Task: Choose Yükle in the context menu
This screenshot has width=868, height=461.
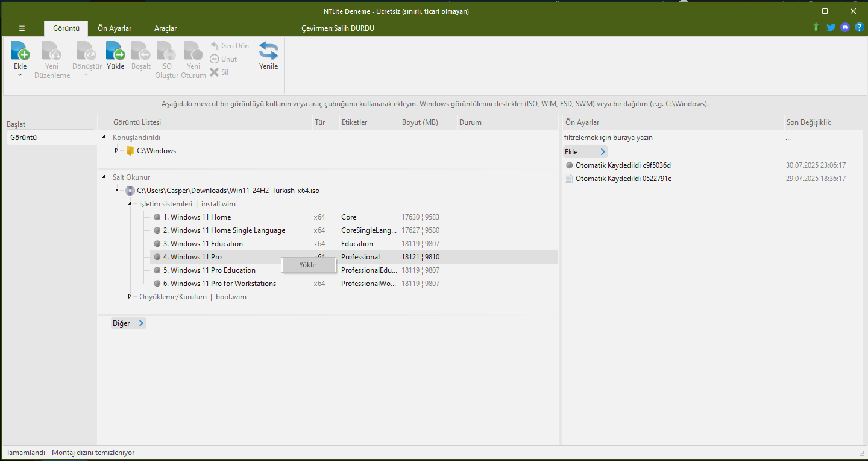Action: (x=307, y=265)
